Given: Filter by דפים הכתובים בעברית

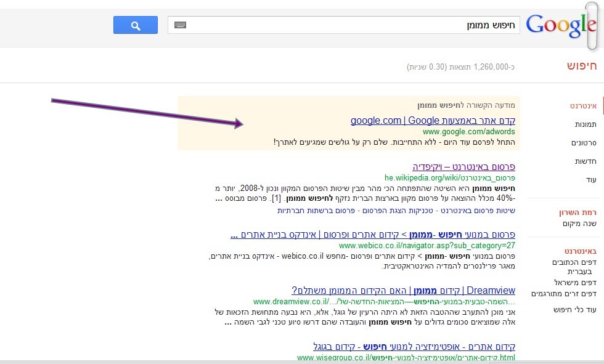Looking at the screenshot, I should [574, 267].
